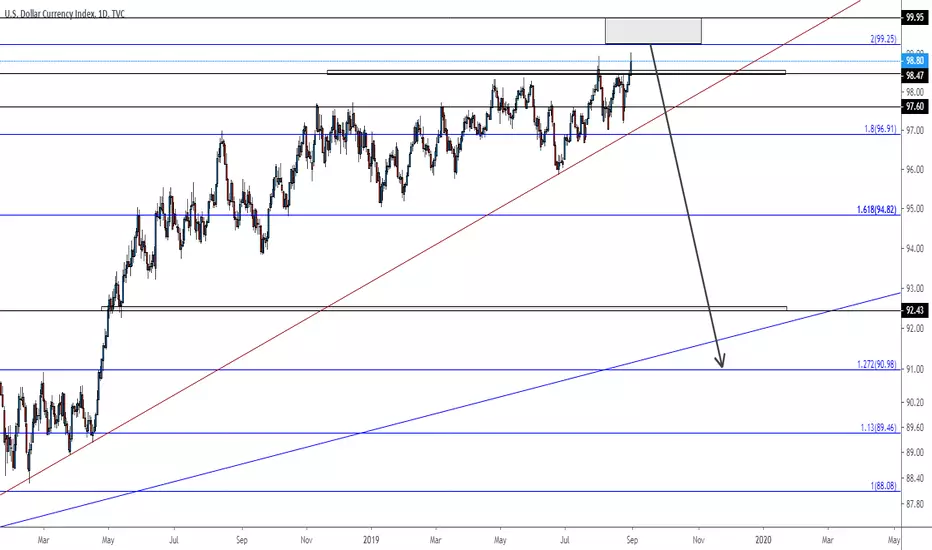Click 88.40 on the price axis
Screen dimensions: 932x550
point(914,478)
